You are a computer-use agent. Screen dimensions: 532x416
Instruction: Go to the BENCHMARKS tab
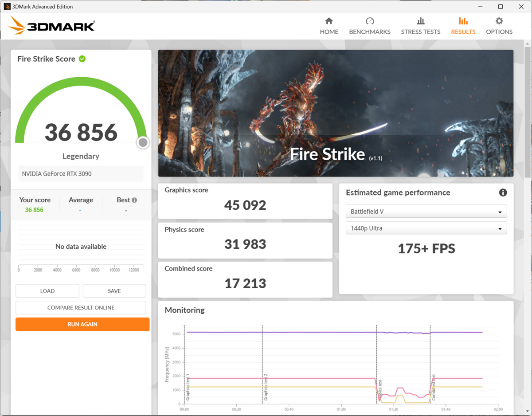click(370, 26)
